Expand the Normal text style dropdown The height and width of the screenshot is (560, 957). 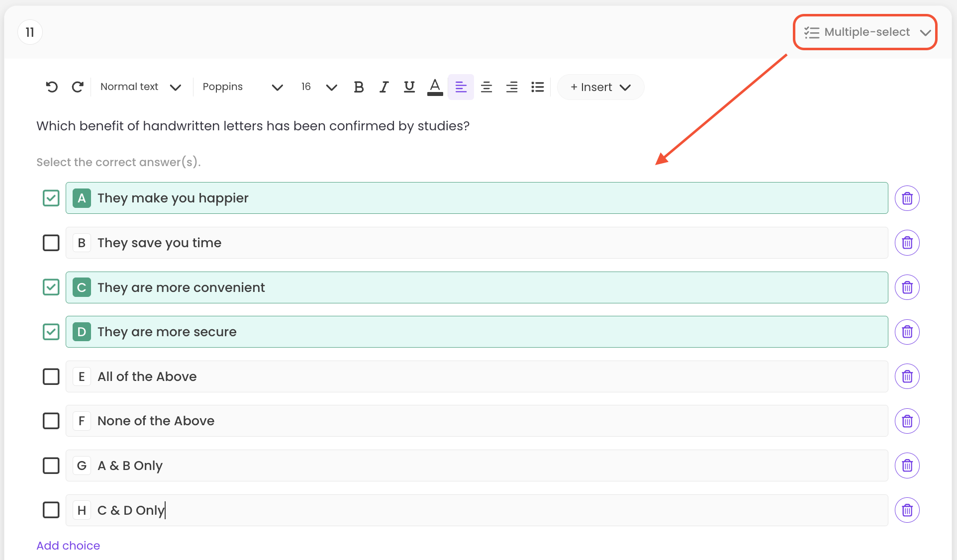[140, 87]
